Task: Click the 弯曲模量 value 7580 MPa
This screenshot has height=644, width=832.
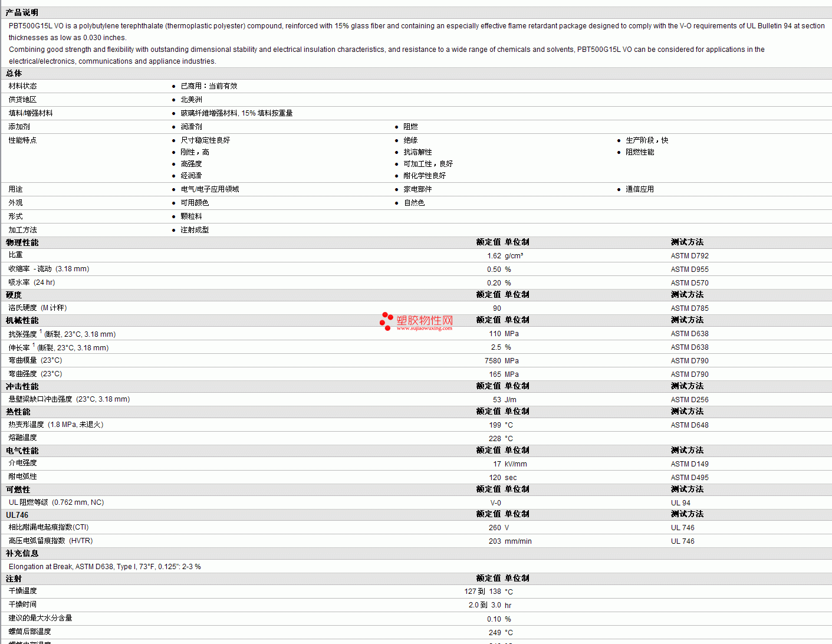Action: tap(502, 361)
